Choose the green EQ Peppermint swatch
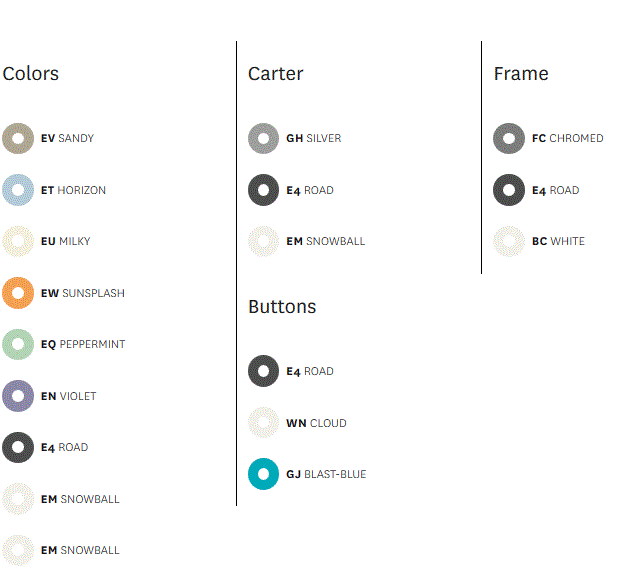This screenshot has width=638, height=569. coord(18,344)
